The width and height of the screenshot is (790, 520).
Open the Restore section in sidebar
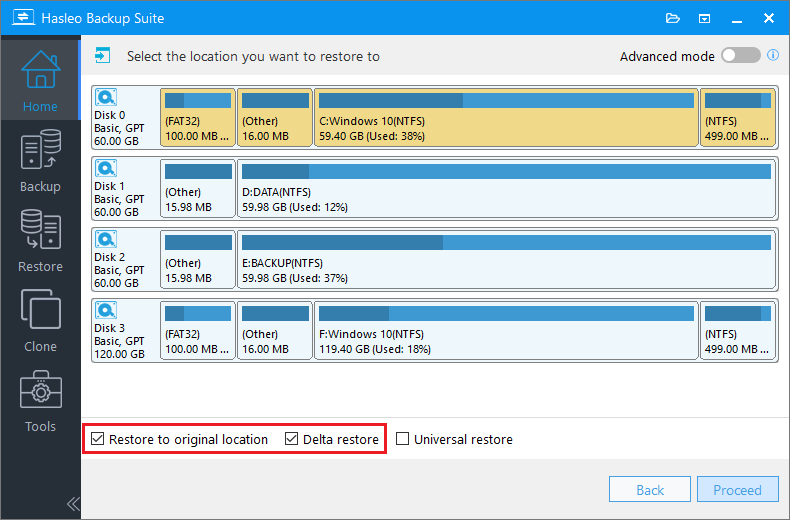[40, 241]
